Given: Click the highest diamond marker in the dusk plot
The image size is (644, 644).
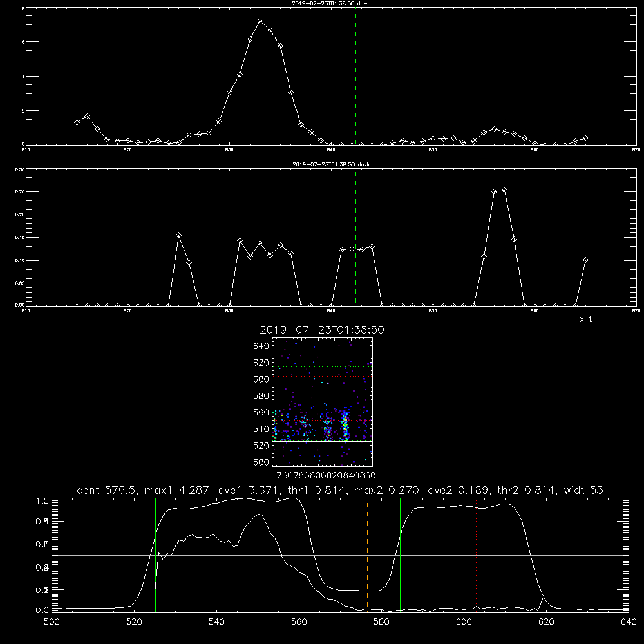Looking at the screenshot, I should point(505,190).
